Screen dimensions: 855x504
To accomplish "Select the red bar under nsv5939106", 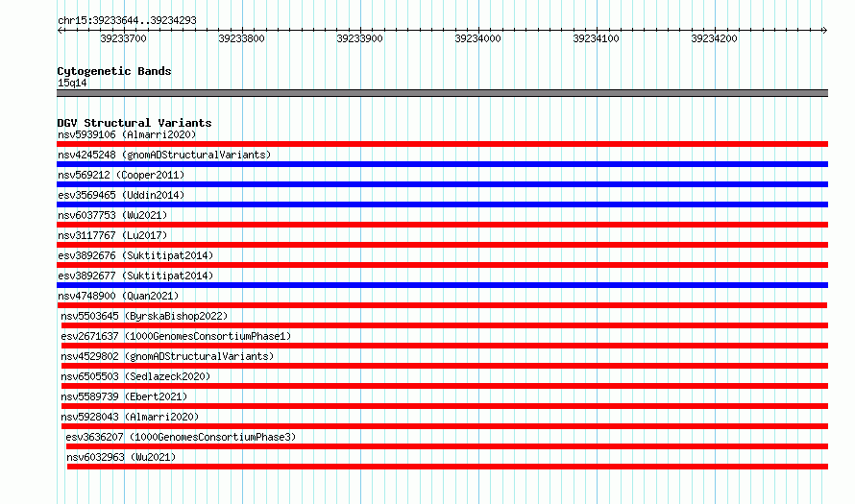I will (442, 144).
